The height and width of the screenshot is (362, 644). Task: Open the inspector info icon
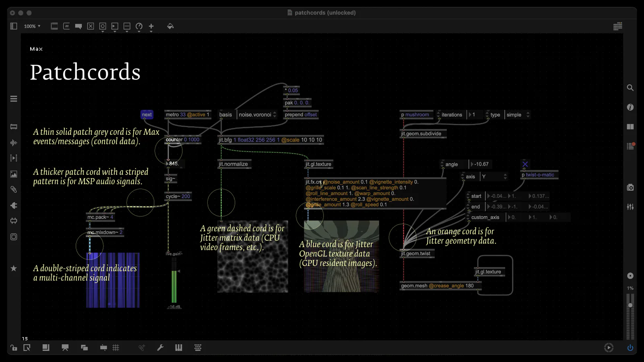coord(630,107)
